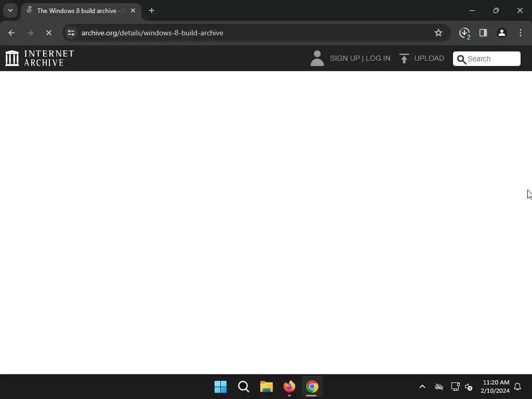Bookmark this page with star icon
Screen dimensions: 532x399
[438, 33]
